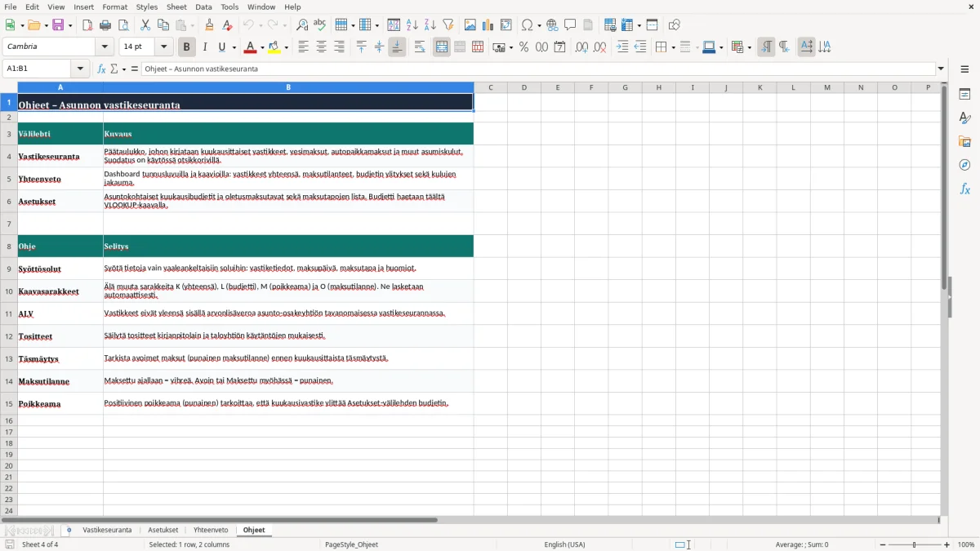This screenshot has width=980, height=551.
Task: Toggle Underline formatting
Action: (222, 47)
